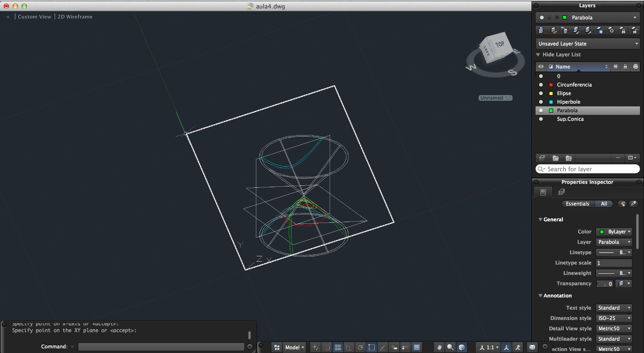Click the New Layer icon below list
Screen dimensions: 644x353
[x=542, y=158]
